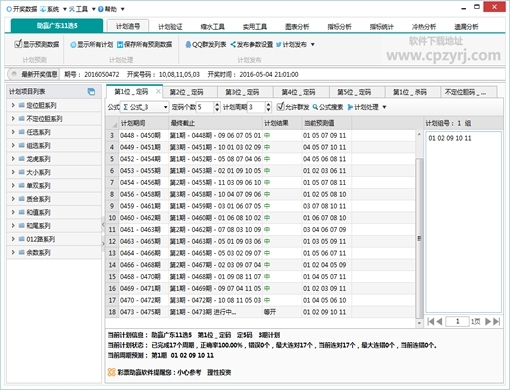Viewport: 510px width, 390px height.
Task: Click the folder icon of 任选系列
Action: point(22,132)
